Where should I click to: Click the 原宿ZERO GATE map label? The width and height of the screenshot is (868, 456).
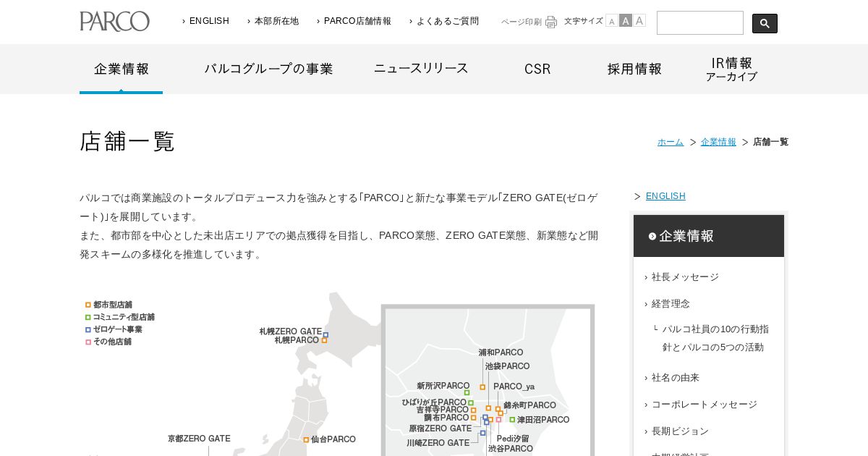tap(440, 429)
